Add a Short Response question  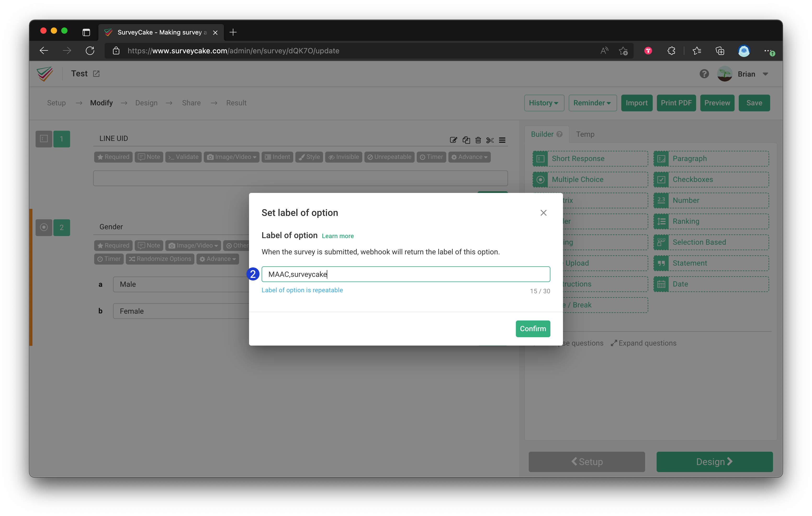(590, 158)
